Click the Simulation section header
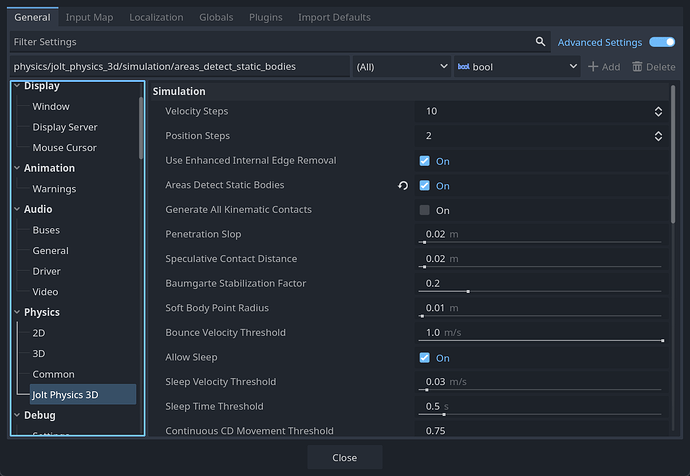This screenshot has height=476, width=690. point(409,92)
